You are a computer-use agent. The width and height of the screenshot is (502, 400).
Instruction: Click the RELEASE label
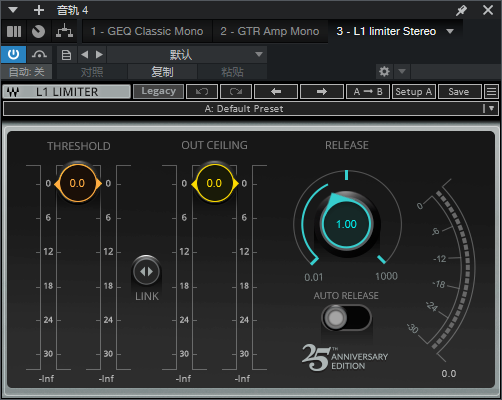(347, 145)
